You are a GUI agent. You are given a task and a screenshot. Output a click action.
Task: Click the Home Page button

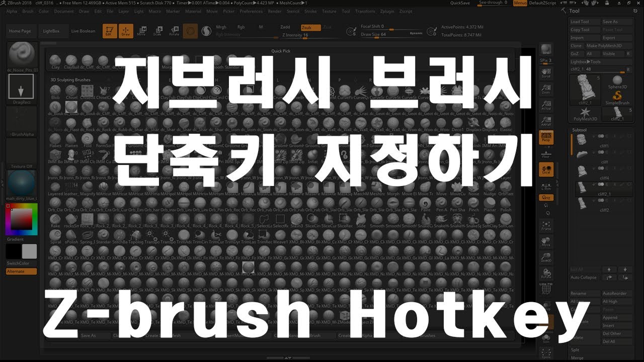20,31
